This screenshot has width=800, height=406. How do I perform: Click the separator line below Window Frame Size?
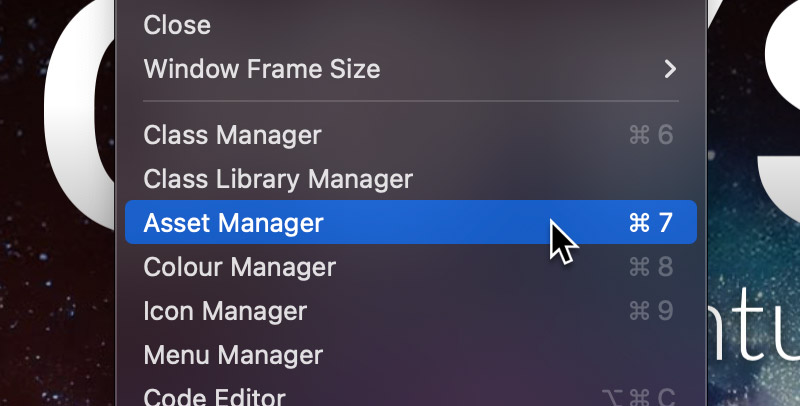point(410,101)
